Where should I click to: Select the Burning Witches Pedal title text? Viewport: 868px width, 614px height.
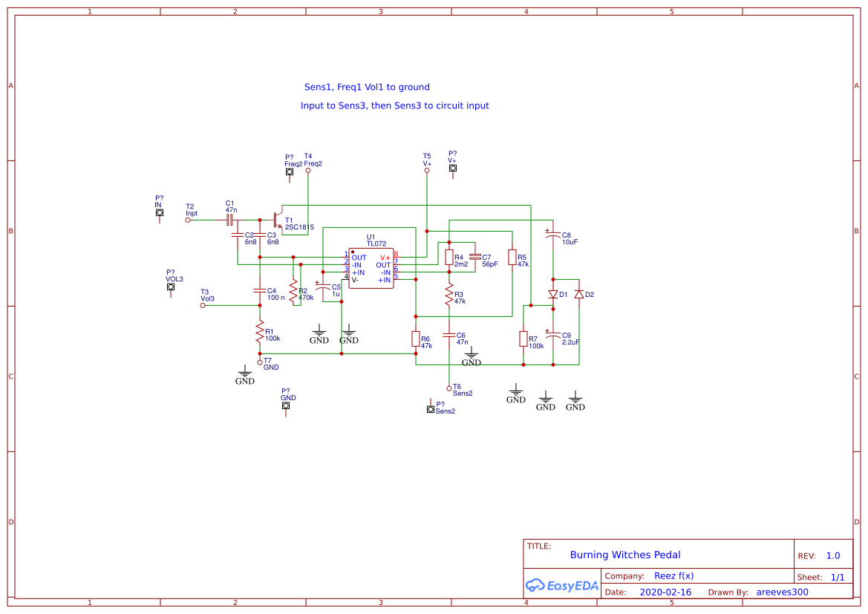[x=625, y=555]
